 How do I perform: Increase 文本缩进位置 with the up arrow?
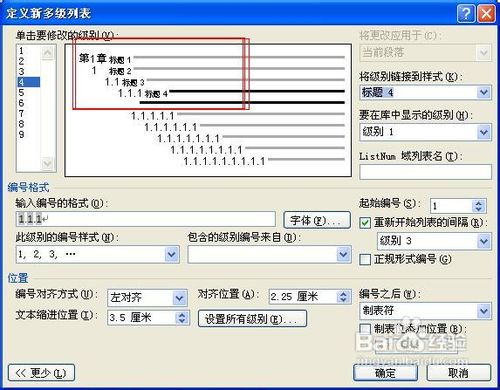click(182, 314)
